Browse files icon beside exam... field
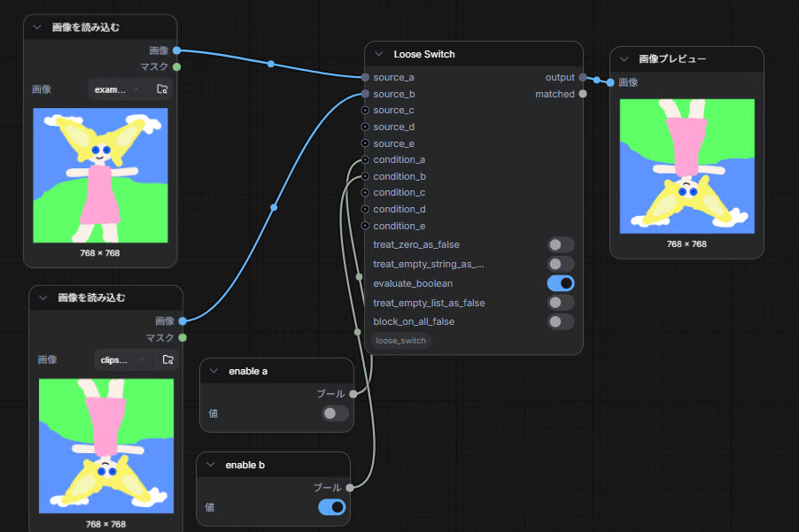 162,89
